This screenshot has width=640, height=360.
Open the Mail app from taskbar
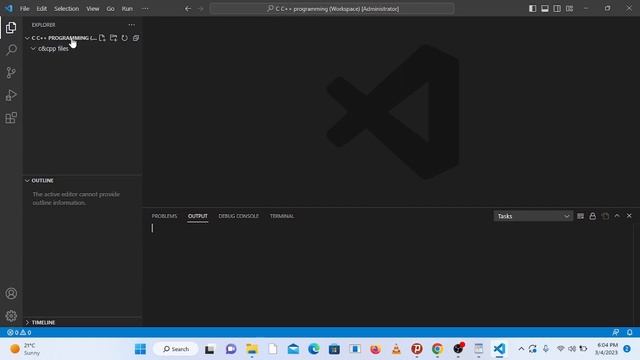pos(293,349)
